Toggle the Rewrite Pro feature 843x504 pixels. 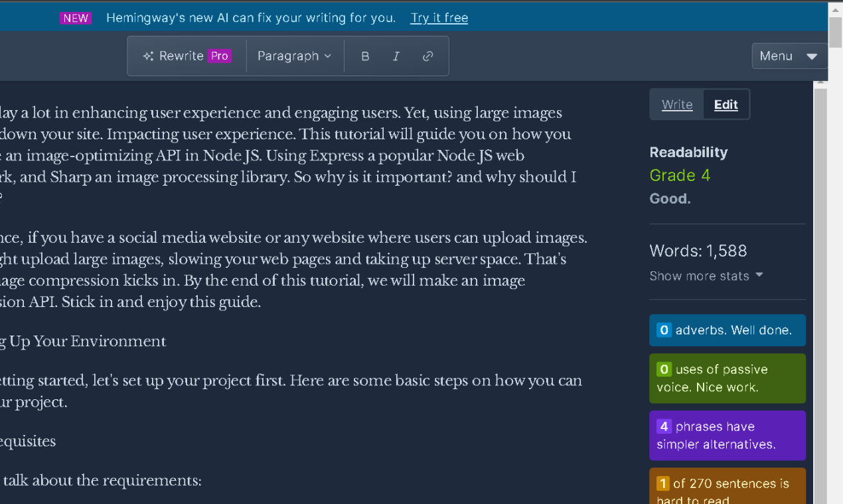coord(186,56)
